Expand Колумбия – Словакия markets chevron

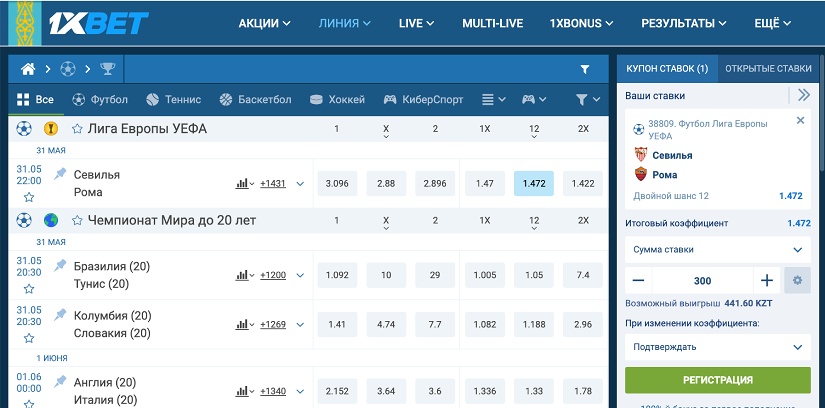300,324
